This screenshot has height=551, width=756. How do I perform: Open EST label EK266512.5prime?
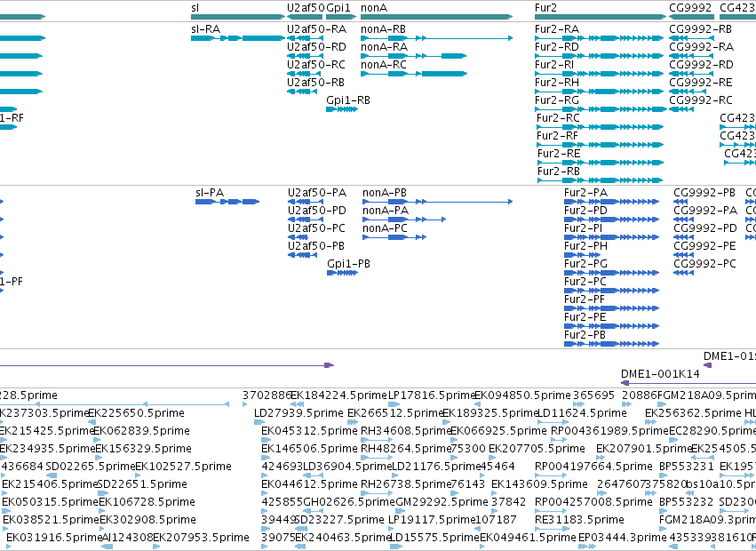click(394, 413)
